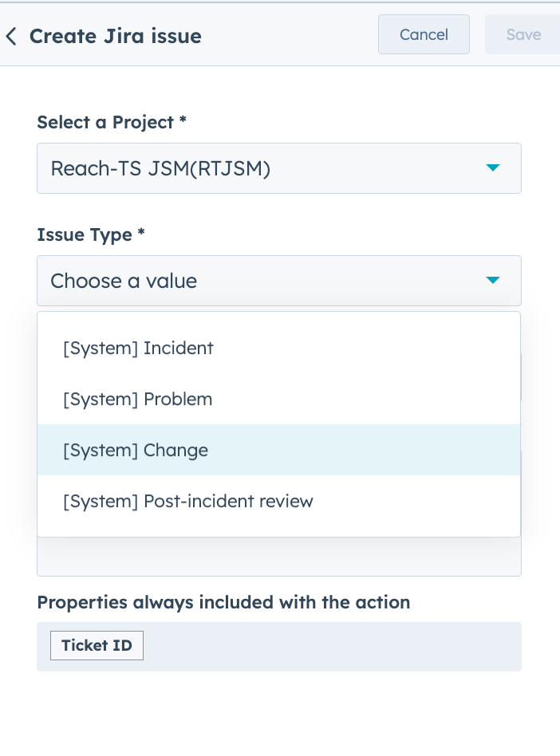Click the disabled Save button

click(x=523, y=34)
